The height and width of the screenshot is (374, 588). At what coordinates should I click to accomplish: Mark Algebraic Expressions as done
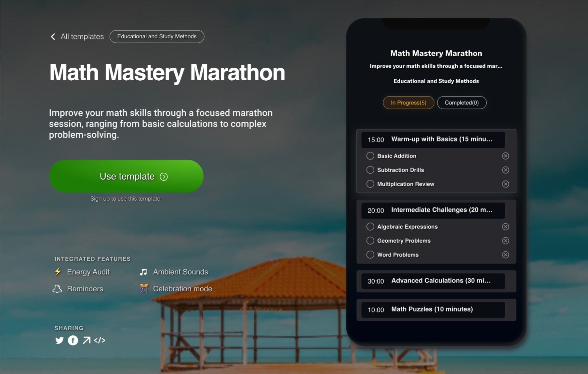pyautogui.click(x=370, y=227)
